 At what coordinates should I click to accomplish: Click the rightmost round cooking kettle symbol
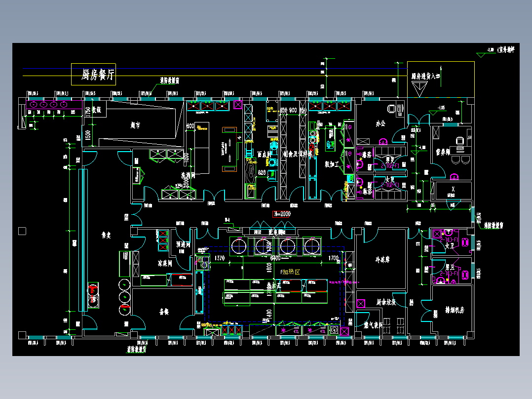pos(312,246)
